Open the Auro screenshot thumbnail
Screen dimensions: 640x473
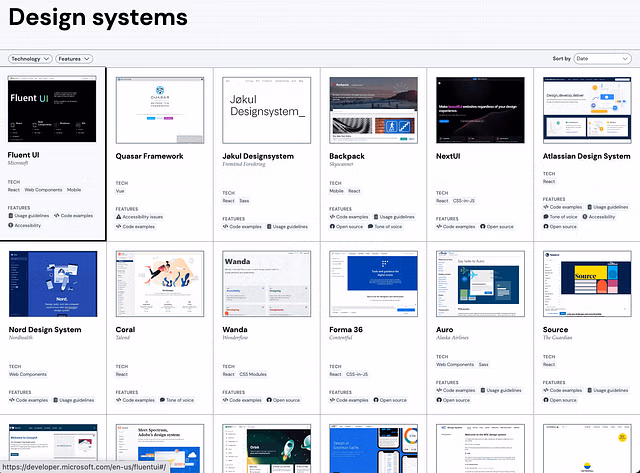[480, 284]
